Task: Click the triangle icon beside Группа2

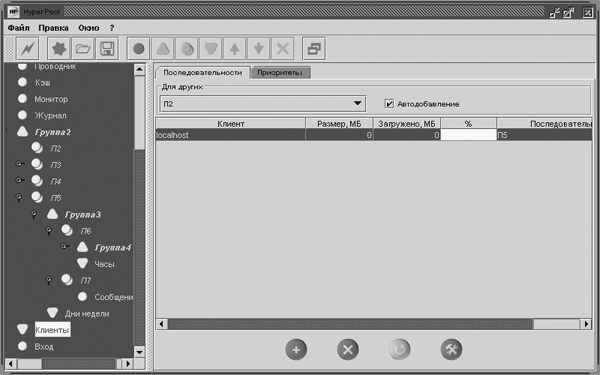Action: point(23,132)
